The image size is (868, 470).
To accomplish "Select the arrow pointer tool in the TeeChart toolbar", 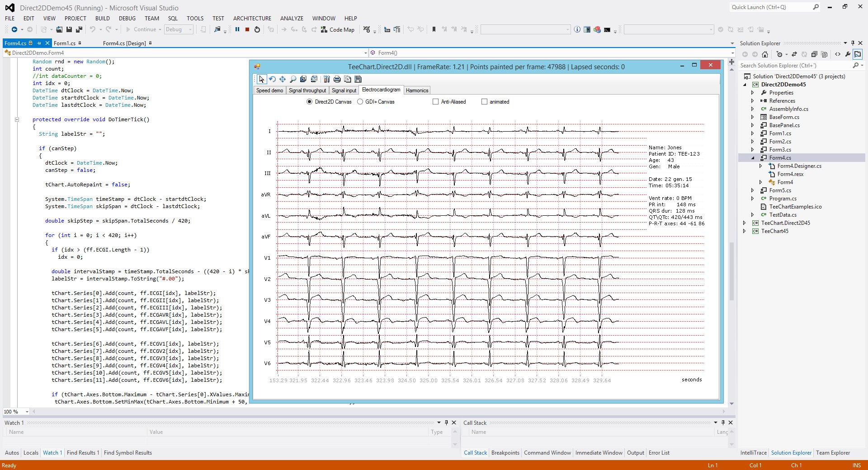I will (x=262, y=79).
